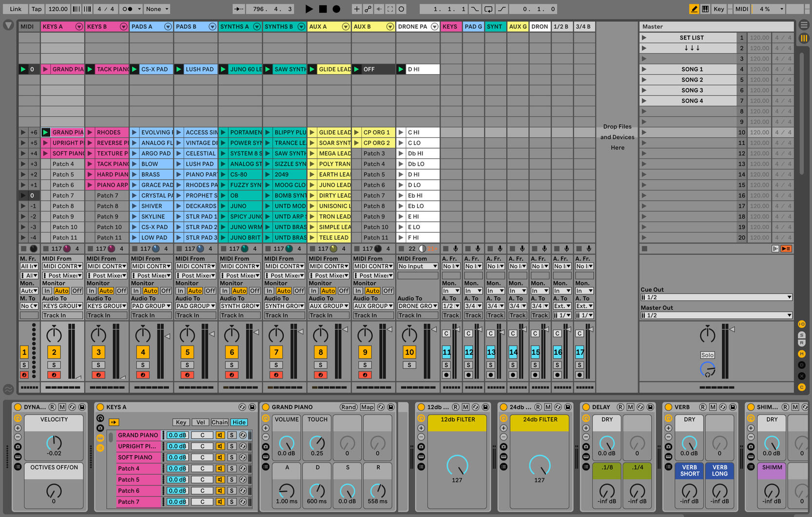Click the Arrangement Record button
The height and width of the screenshot is (517, 812).
pyautogui.click(x=336, y=9)
